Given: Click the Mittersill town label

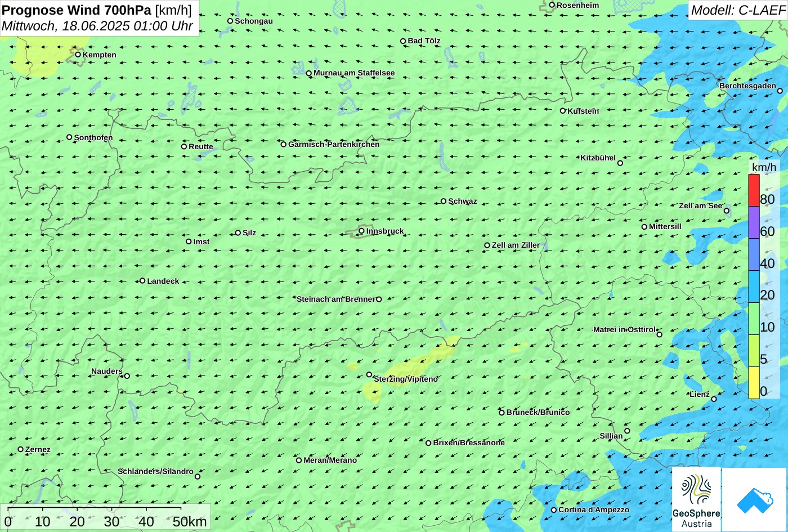Looking at the screenshot, I should click(x=665, y=226).
